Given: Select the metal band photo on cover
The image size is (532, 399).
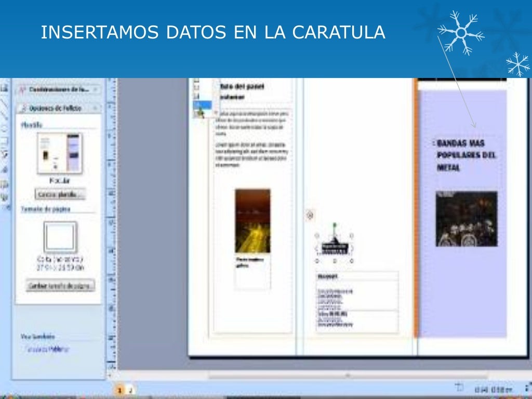Looking at the screenshot, I should (467, 219).
